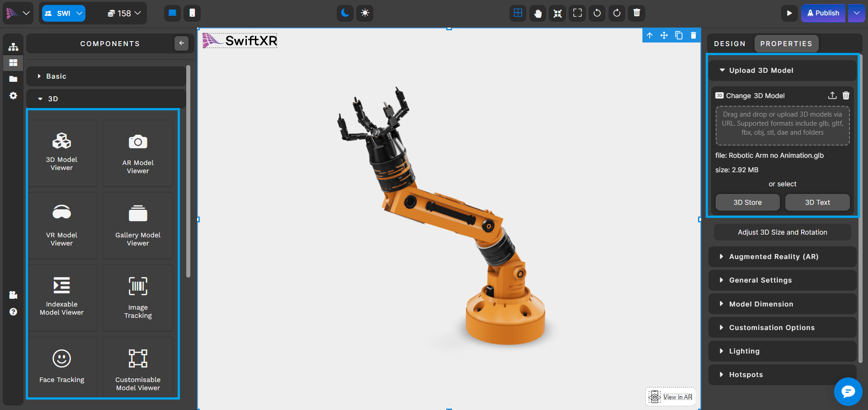Image resolution: width=868 pixels, height=410 pixels.
Task: Enable dark mode with moon icon
Action: click(345, 13)
